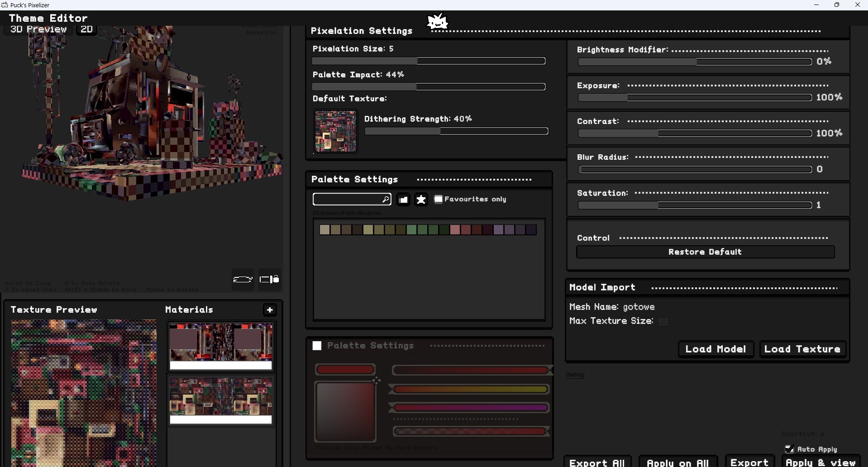Image resolution: width=868 pixels, height=467 pixels.
Task: Click the 20-shades-of-skin-decay.hex palette name
Action: pos(347,213)
